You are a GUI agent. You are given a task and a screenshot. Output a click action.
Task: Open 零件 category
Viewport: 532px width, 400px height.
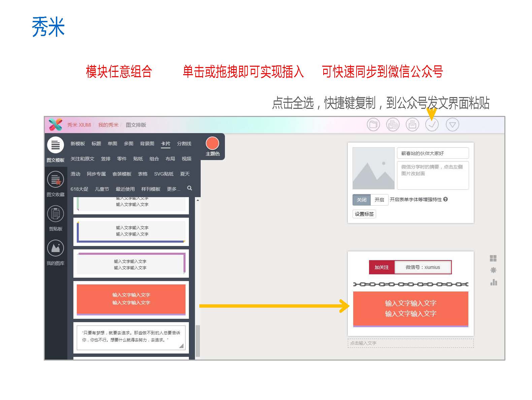[122, 159]
